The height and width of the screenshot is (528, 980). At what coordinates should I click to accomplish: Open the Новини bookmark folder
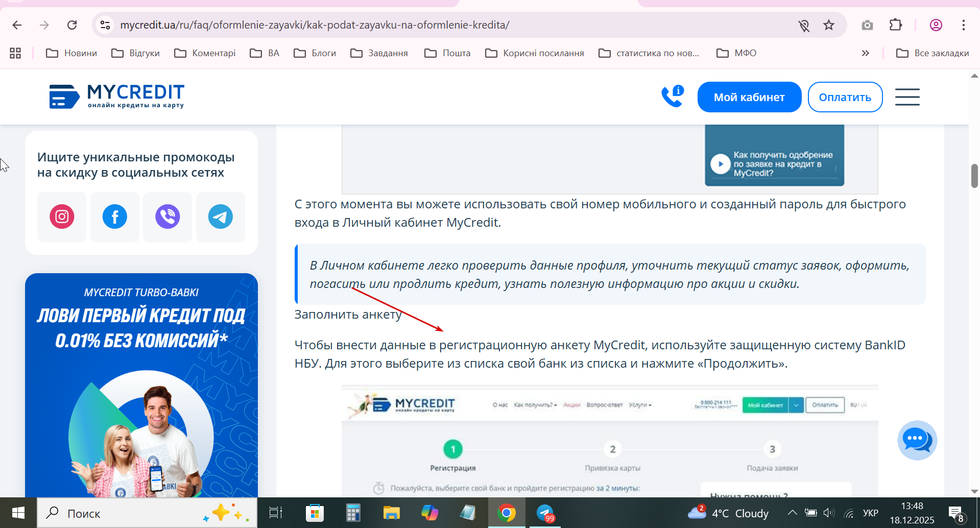[71, 53]
